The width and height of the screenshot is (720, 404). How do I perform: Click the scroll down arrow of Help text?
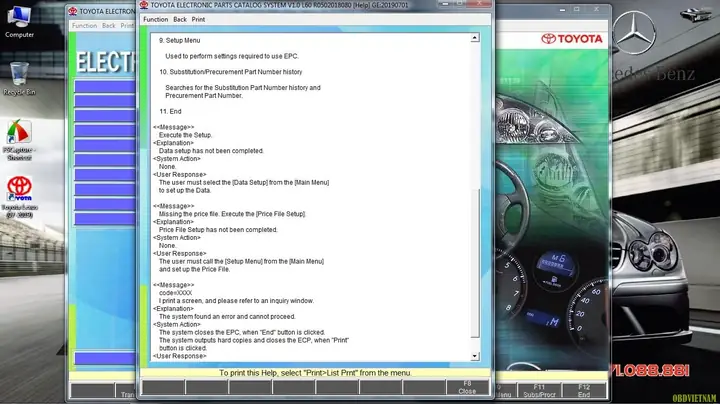(475, 356)
